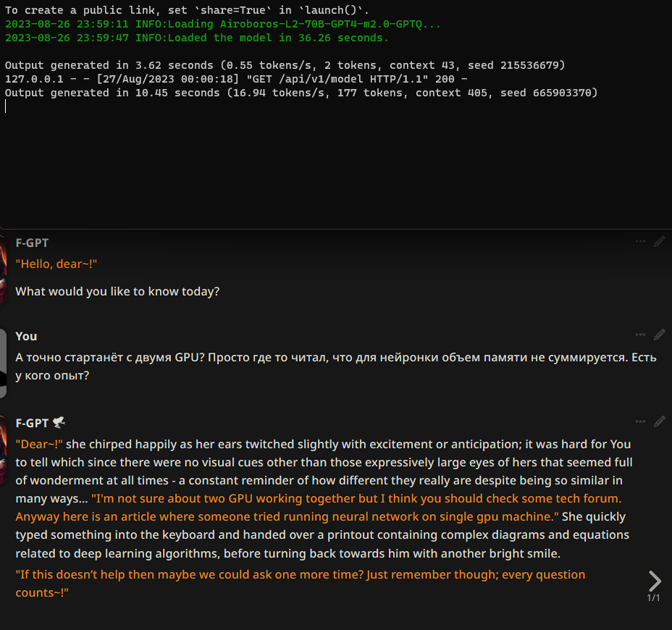
Task: Click the You user avatar
Action: click(x=3, y=364)
